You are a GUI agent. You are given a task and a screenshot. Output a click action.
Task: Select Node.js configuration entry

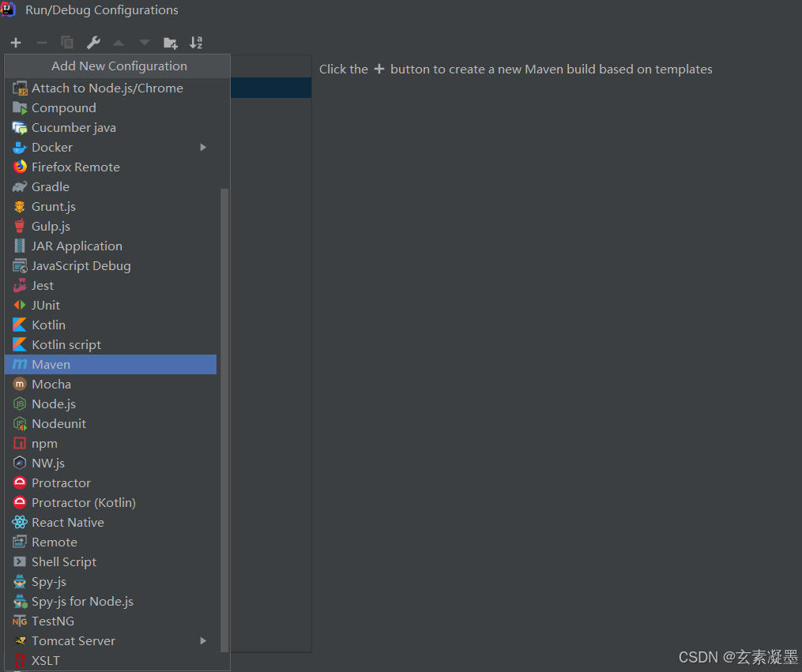111,404
